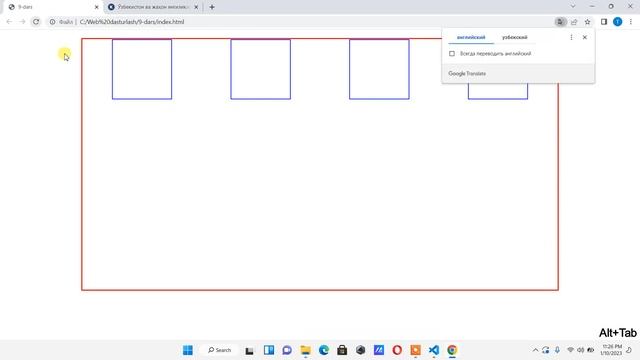Click the third blue box on the page
The width and height of the screenshot is (640, 360).
point(379,69)
